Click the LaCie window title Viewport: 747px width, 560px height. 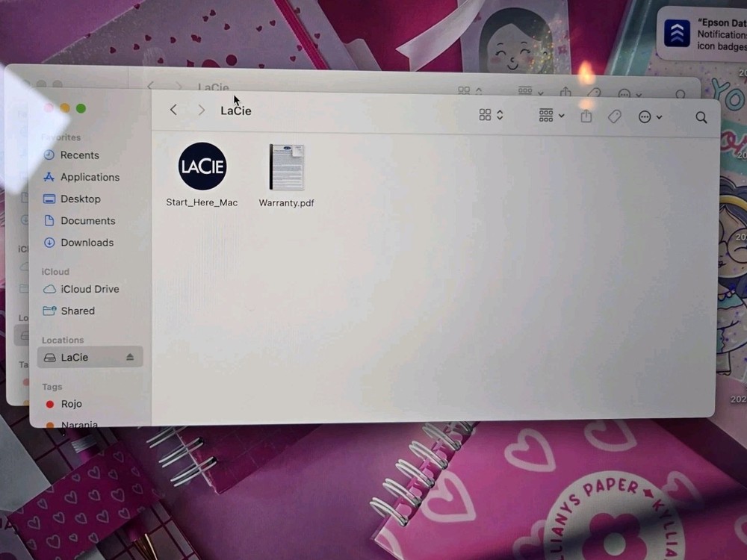[x=236, y=111]
